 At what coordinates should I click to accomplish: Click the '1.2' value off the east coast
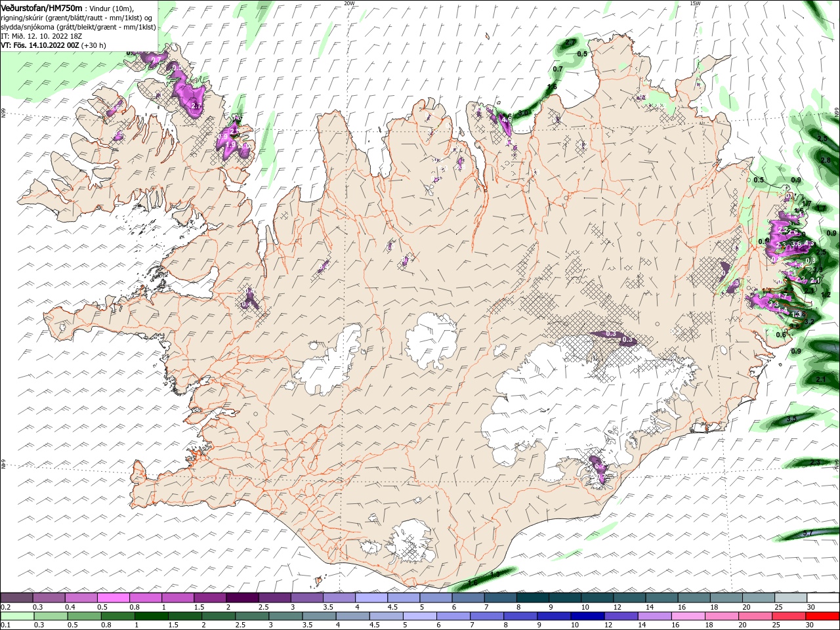(x=826, y=295)
